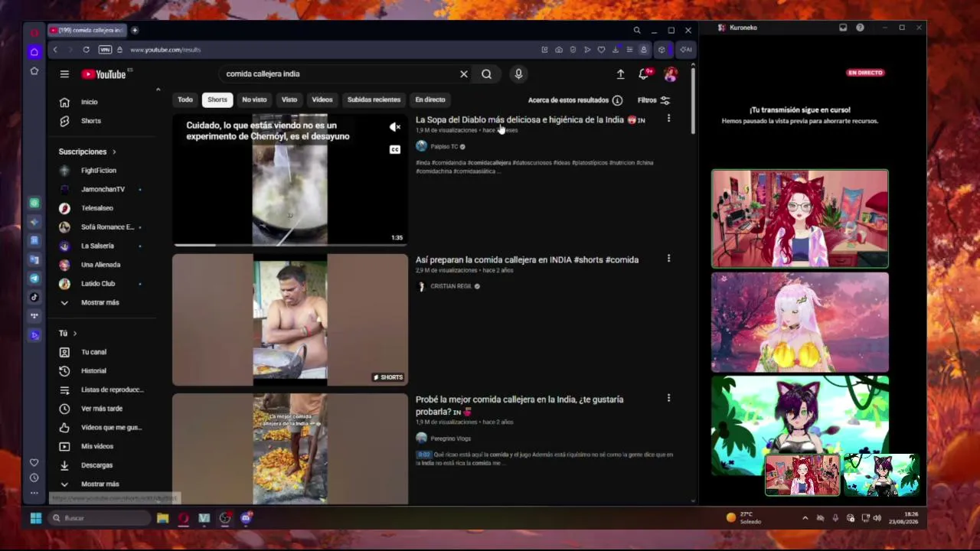Open options for Así preparan la comida video
The height and width of the screenshot is (551, 980).
pos(668,259)
